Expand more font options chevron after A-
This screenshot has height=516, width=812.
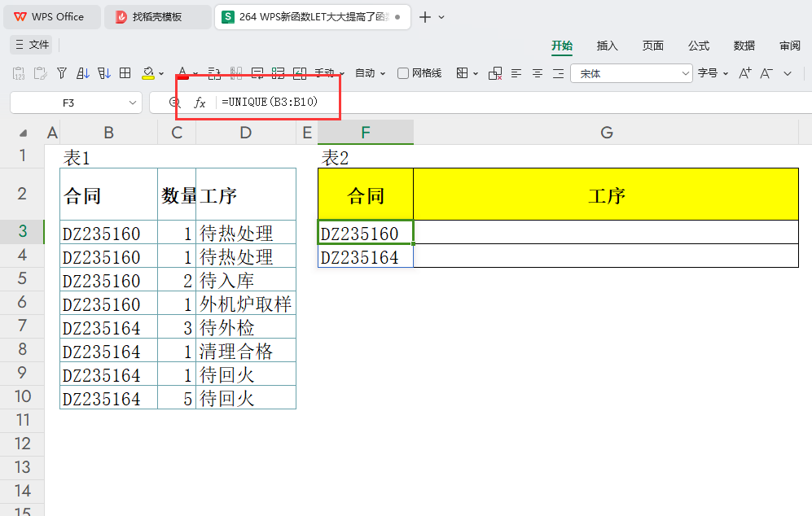tap(788, 74)
